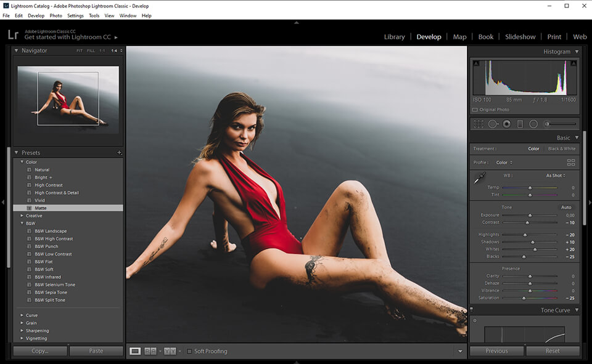Switch Treatment to Black & White
This screenshot has height=364, width=592.
[561, 148]
